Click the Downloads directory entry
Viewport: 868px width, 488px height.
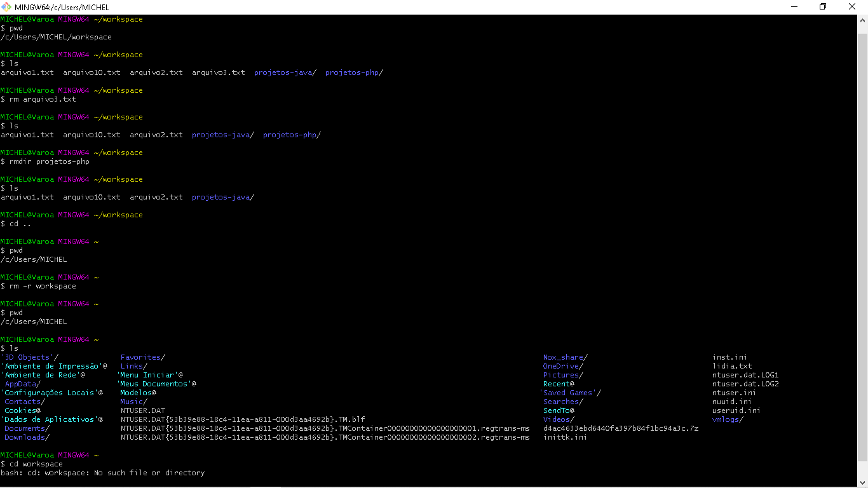(27, 437)
